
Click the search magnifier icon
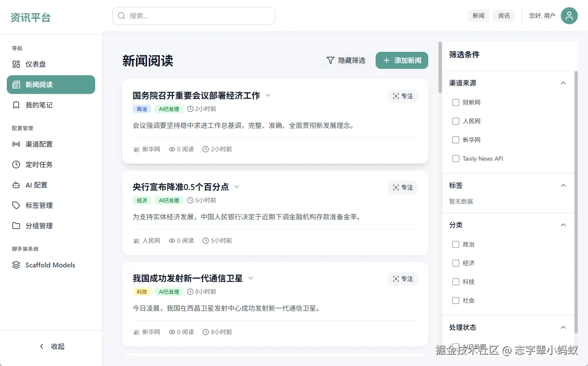(x=122, y=16)
